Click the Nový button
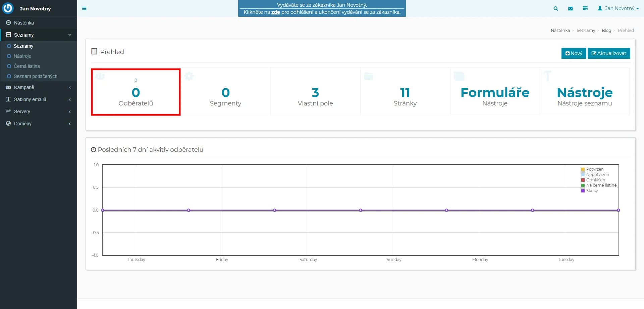This screenshot has height=309, width=644. (x=574, y=53)
